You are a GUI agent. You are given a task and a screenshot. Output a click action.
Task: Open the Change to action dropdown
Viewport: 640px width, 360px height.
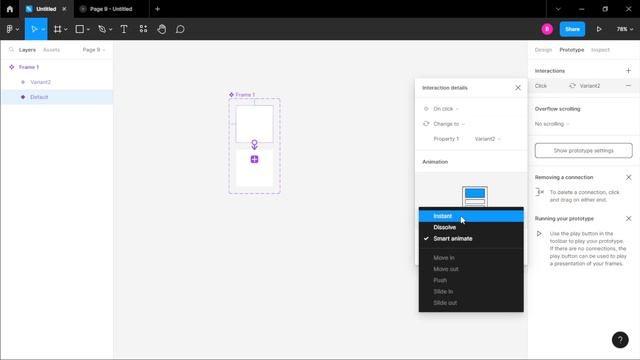449,124
